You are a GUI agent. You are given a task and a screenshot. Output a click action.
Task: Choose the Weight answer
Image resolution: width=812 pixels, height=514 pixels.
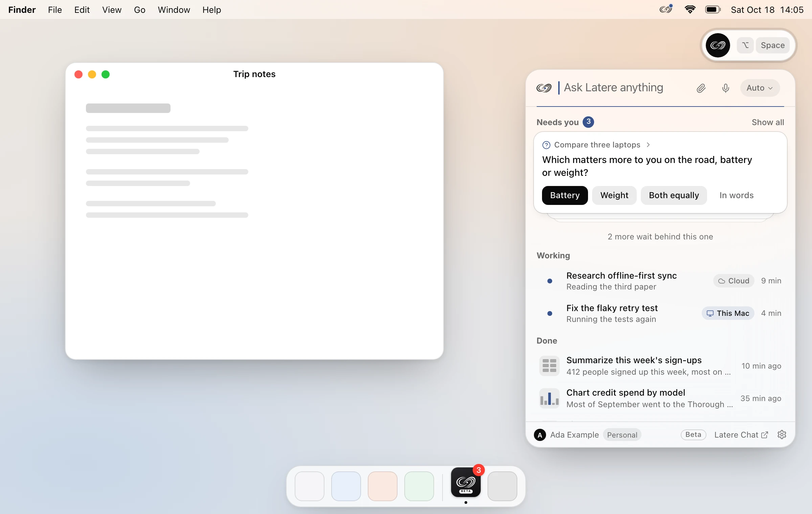tap(614, 195)
